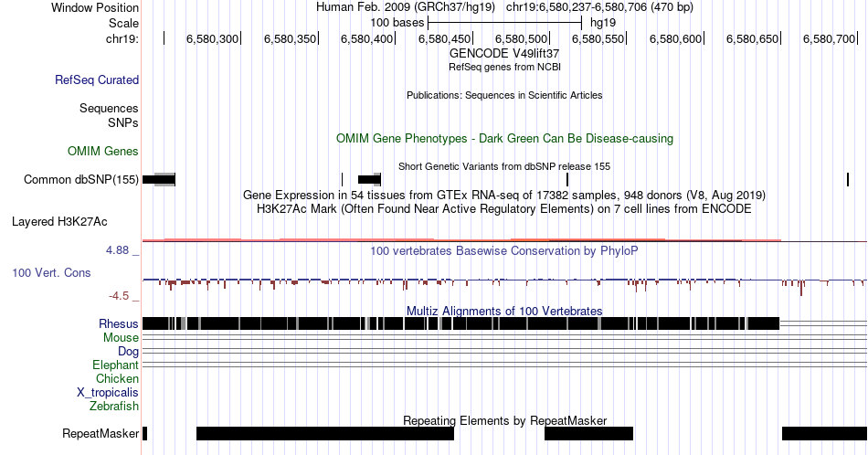
Task: Select the X_tropicalis alignment row label
Action: pyautogui.click(x=108, y=393)
